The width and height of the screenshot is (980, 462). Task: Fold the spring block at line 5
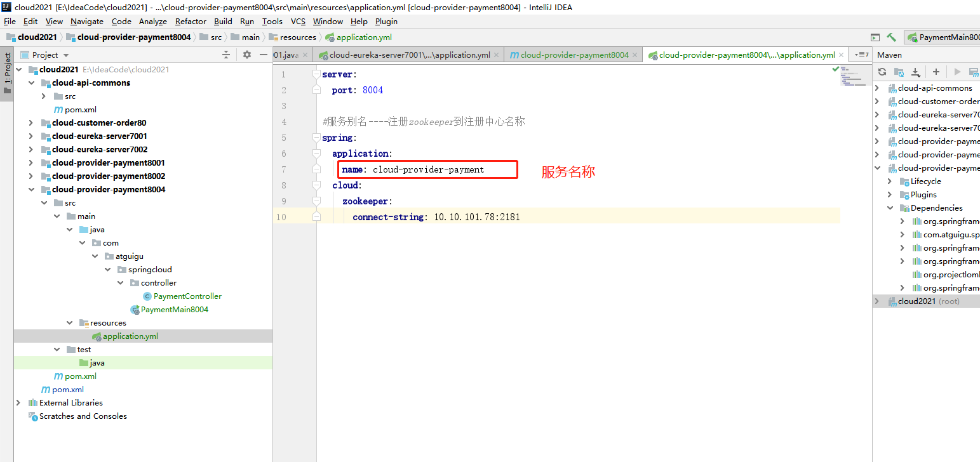316,138
